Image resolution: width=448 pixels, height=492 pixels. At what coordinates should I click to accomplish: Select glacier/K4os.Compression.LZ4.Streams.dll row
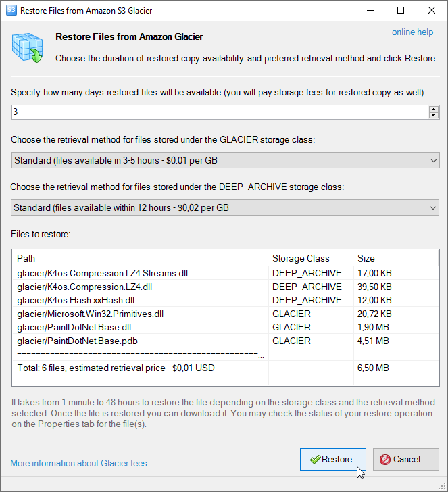[226, 273]
